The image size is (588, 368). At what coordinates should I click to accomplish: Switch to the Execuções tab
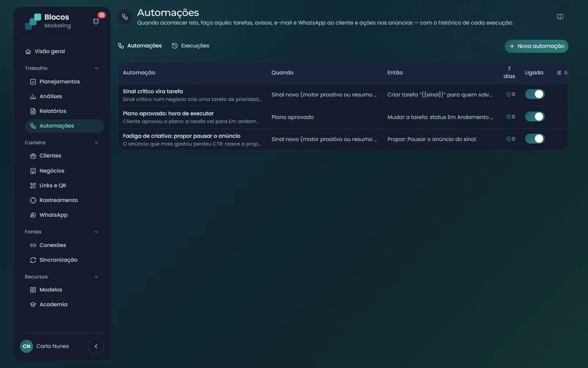click(x=190, y=46)
